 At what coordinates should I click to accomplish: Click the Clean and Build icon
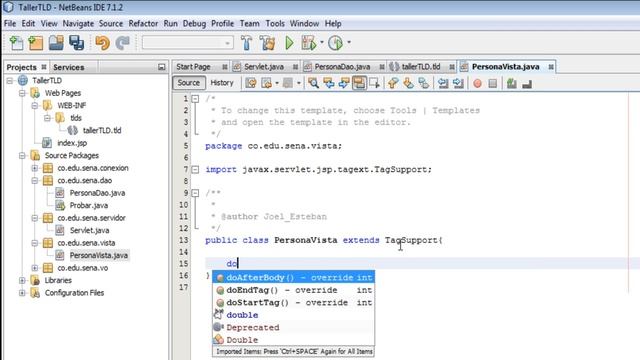coord(267,42)
